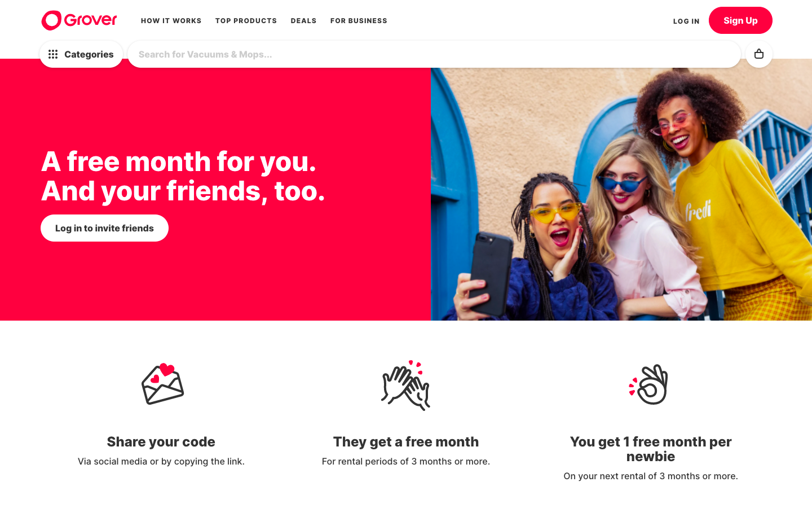Screen dimensions: 812x508
Task: Click the Grover logo
Action: [x=79, y=20]
